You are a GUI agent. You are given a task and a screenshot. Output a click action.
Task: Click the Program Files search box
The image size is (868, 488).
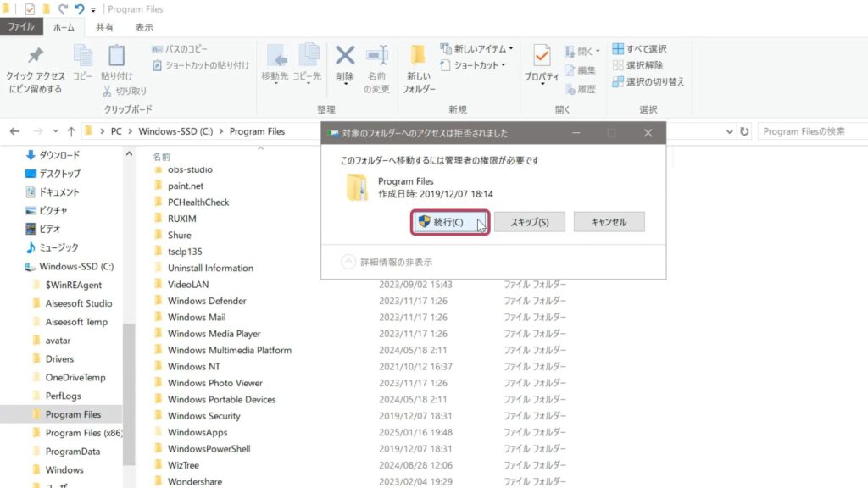(x=810, y=131)
